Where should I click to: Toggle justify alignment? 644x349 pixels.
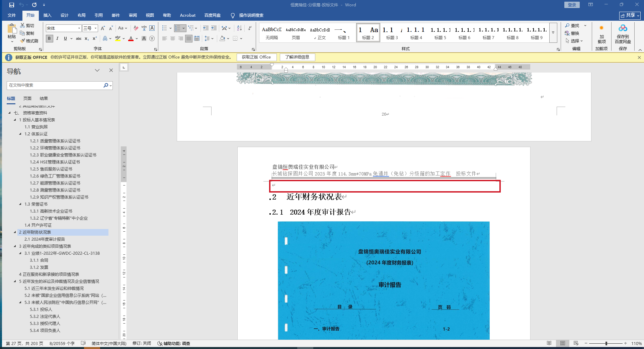pyautogui.click(x=189, y=38)
